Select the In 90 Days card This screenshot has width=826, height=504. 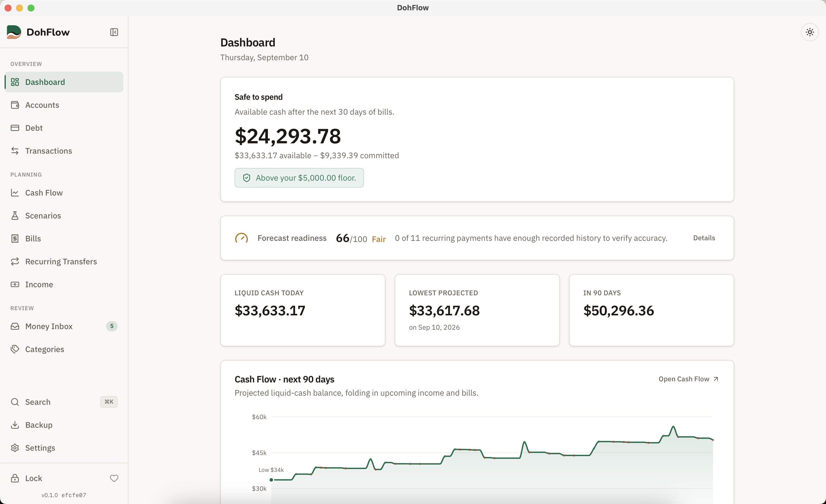click(x=651, y=310)
